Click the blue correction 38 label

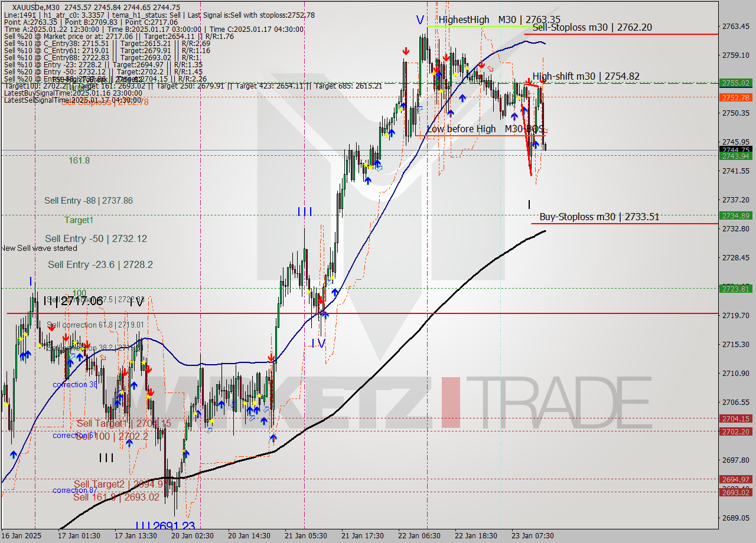pyautogui.click(x=75, y=385)
